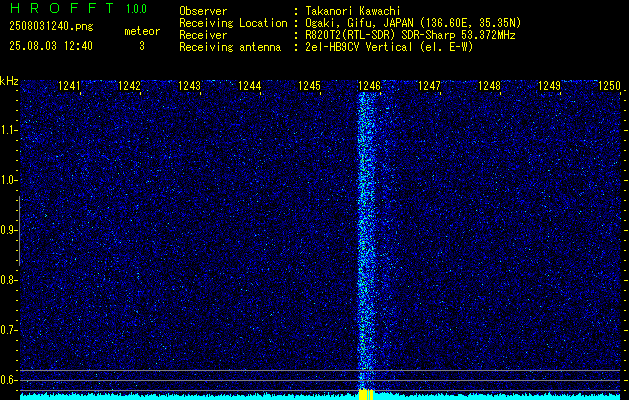Screen dimensions: 629x400
Task: Click the 1.0 kHz frequency label
Action: tap(8, 180)
